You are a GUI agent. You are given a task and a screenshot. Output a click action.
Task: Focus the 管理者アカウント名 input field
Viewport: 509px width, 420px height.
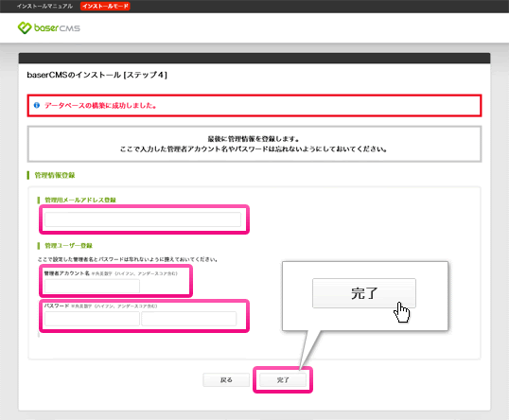click(x=92, y=287)
